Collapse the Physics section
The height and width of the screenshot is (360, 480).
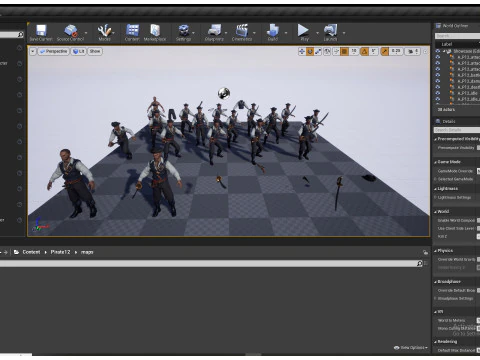point(436,251)
